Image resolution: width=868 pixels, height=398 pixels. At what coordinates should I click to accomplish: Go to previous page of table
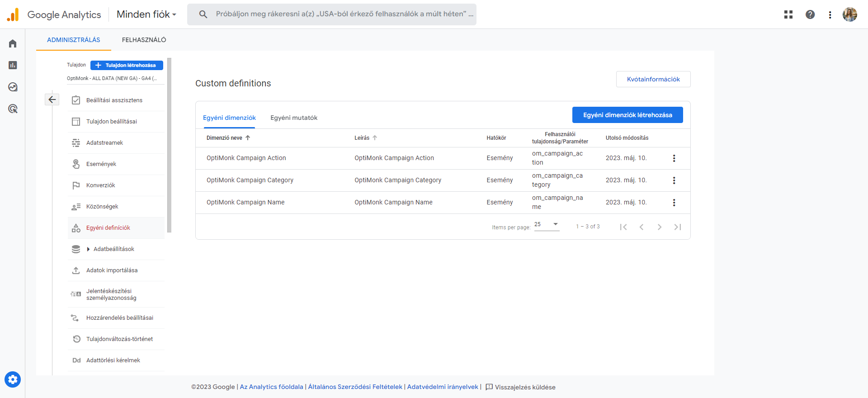click(642, 227)
